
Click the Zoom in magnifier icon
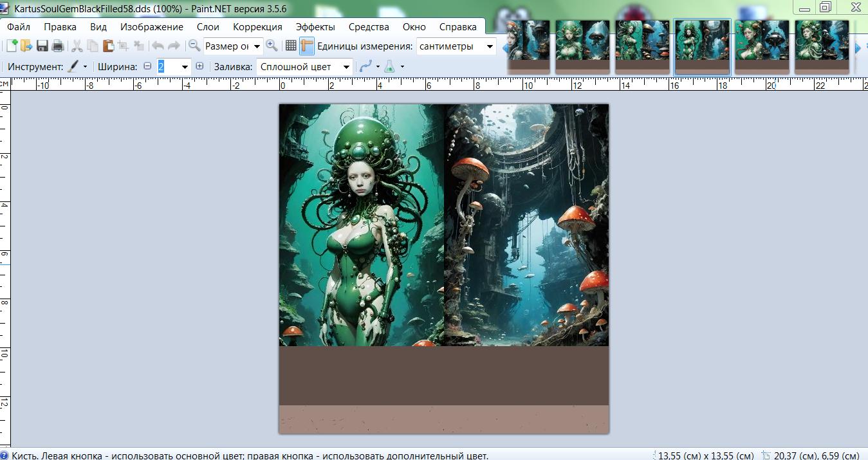coord(272,46)
